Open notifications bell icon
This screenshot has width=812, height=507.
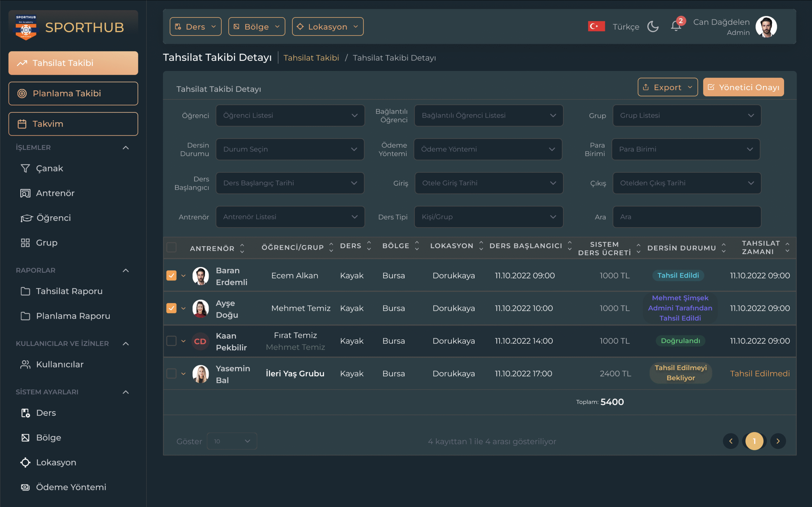click(676, 26)
